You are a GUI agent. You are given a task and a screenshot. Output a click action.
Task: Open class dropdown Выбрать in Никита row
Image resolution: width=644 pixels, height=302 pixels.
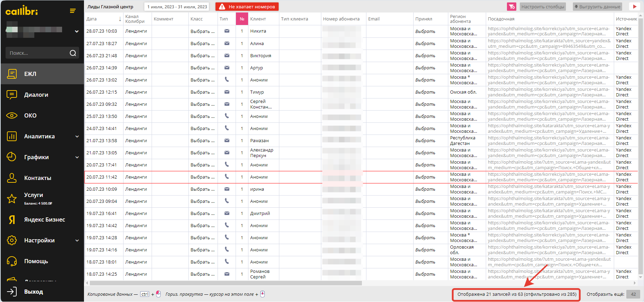[x=203, y=31]
